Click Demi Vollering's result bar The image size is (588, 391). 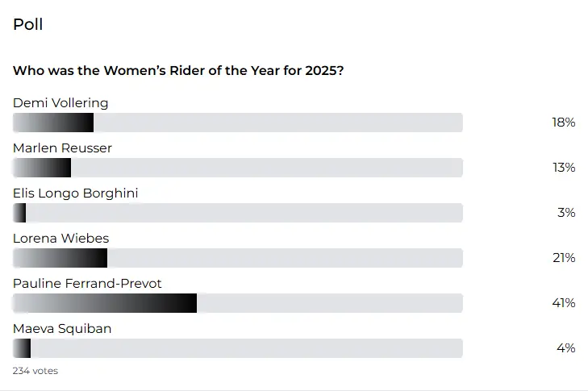click(238, 123)
